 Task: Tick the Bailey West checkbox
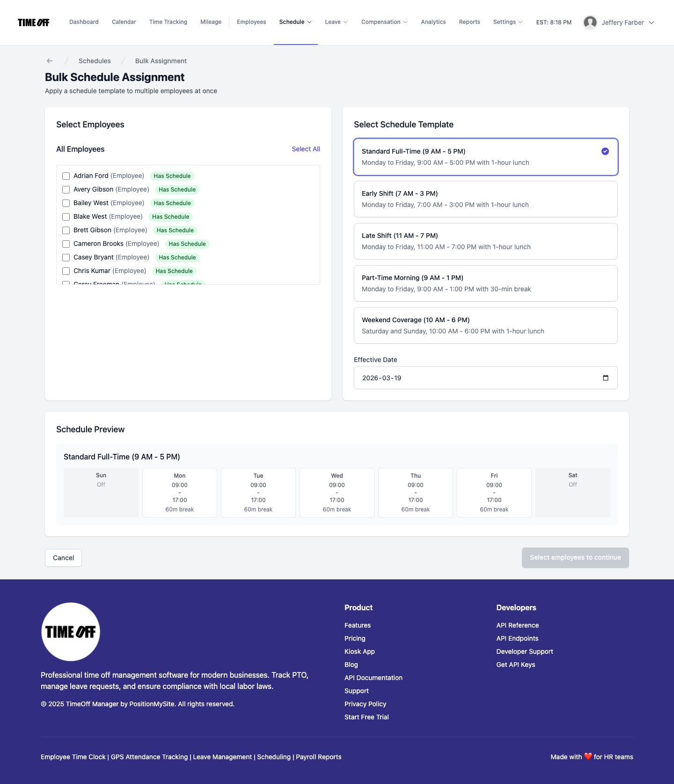tap(66, 203)
